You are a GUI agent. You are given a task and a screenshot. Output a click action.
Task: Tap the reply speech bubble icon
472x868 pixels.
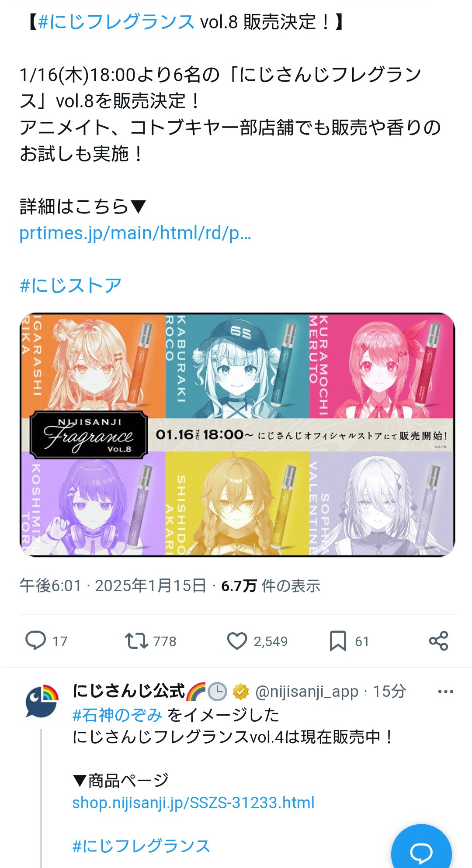35,641
